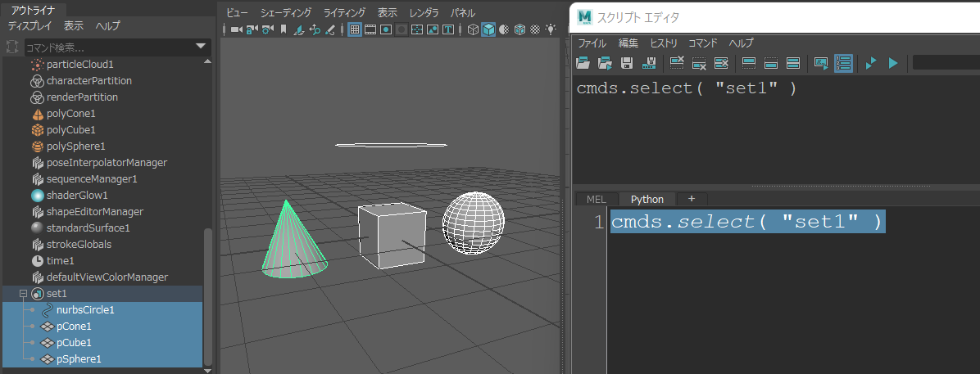Toggle the viewport Grid display button

(355, 29)
